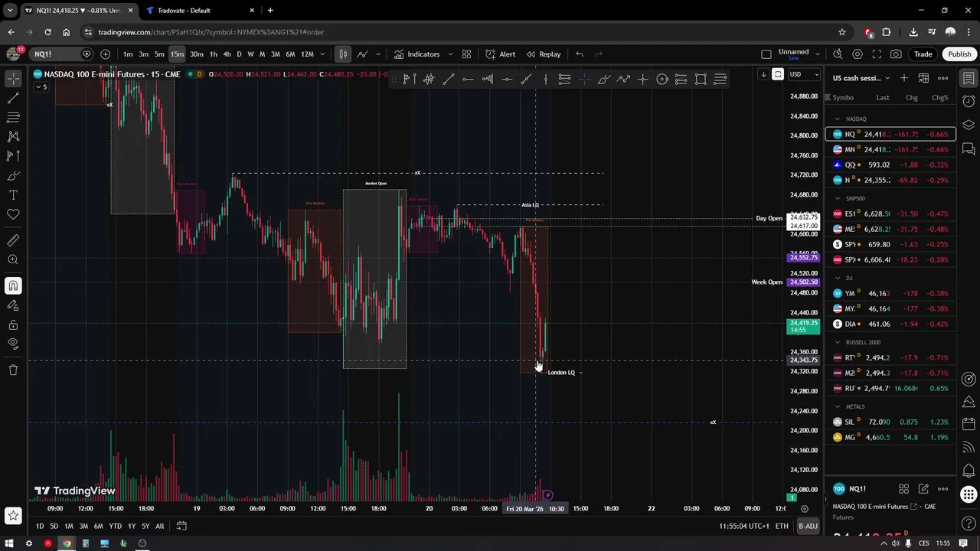Screen dimensions: 980x551
Task: Open the layout setup square icon
Action: click(766, 54)
